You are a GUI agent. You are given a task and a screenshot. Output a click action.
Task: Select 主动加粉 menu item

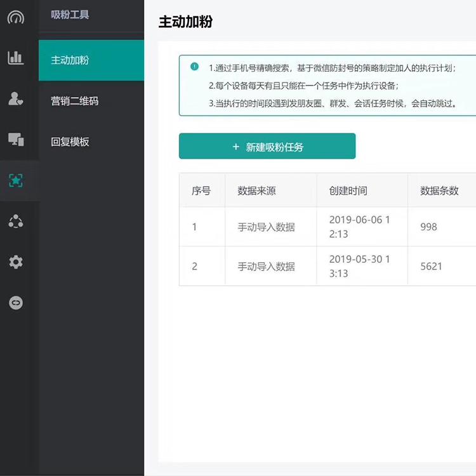click(x=91, y=60)
